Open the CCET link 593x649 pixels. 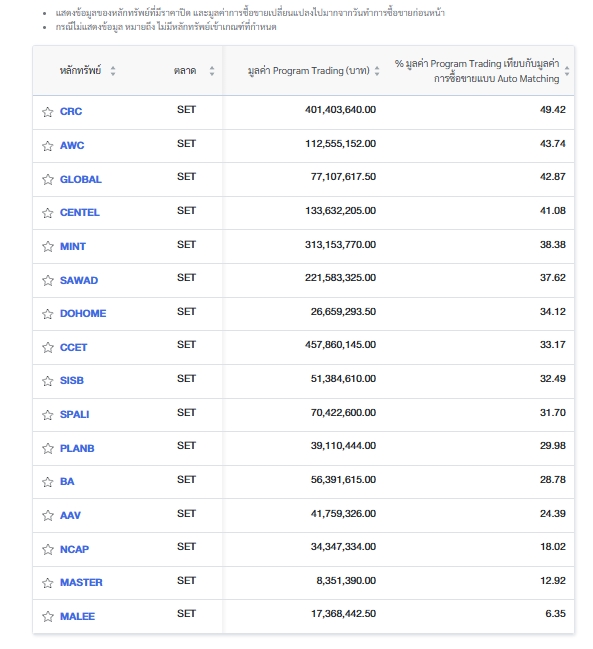(x=73, y=347)
